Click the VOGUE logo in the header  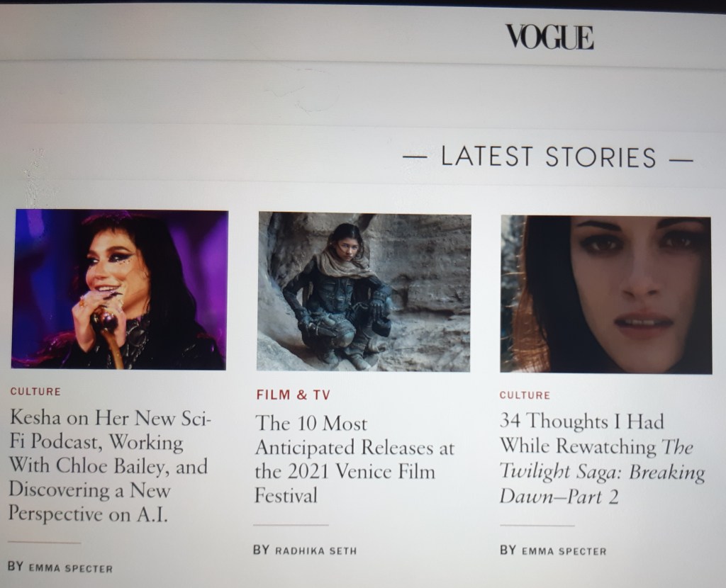click(549, 37)
